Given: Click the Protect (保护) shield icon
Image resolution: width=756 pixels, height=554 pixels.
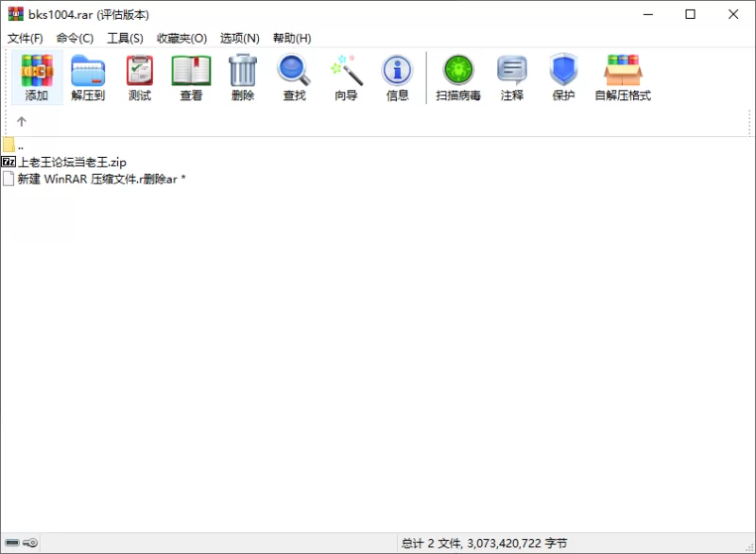Looking at the screenshot, I should tap(563, 78).
